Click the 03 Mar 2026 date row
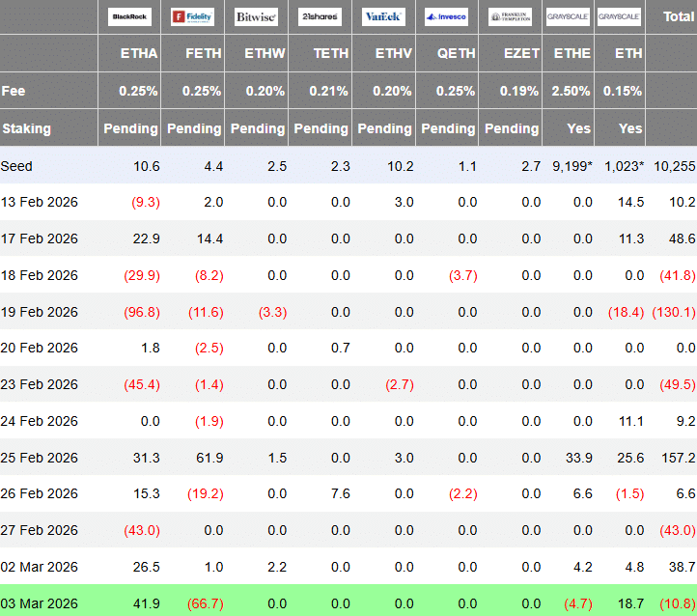 tap(41, 602)
